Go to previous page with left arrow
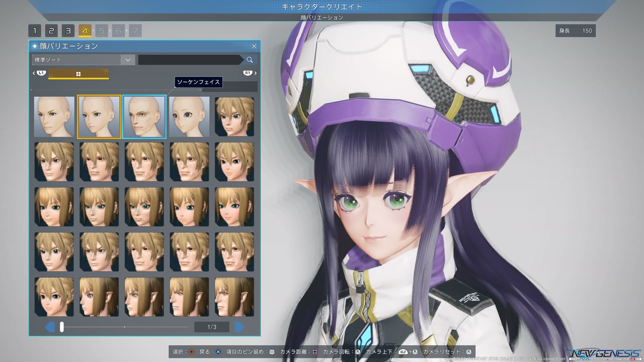 50,327
